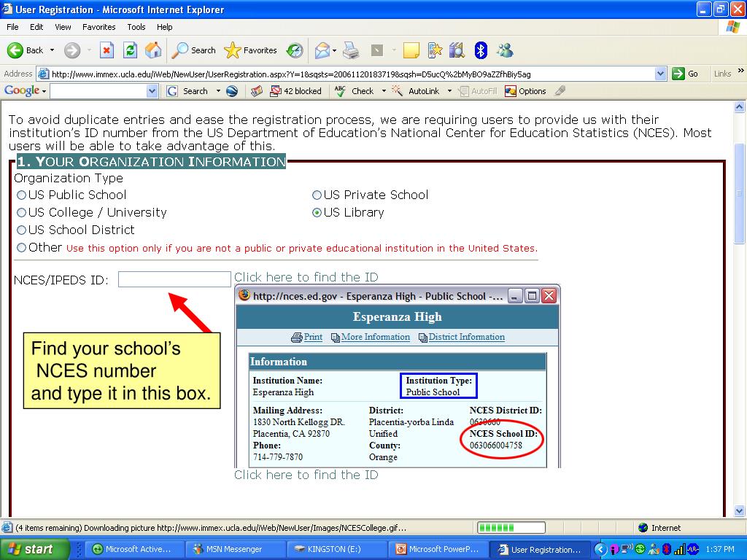747x560 pixels.
Task: Click the Google toolbar Search button
Action: [187, 91]
